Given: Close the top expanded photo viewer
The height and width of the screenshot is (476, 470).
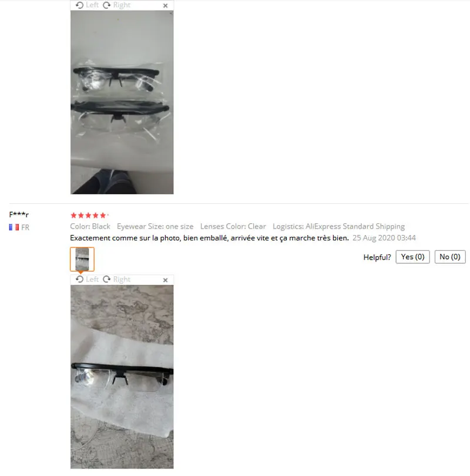Looking at the screenshot, I should tap(165, 6).
